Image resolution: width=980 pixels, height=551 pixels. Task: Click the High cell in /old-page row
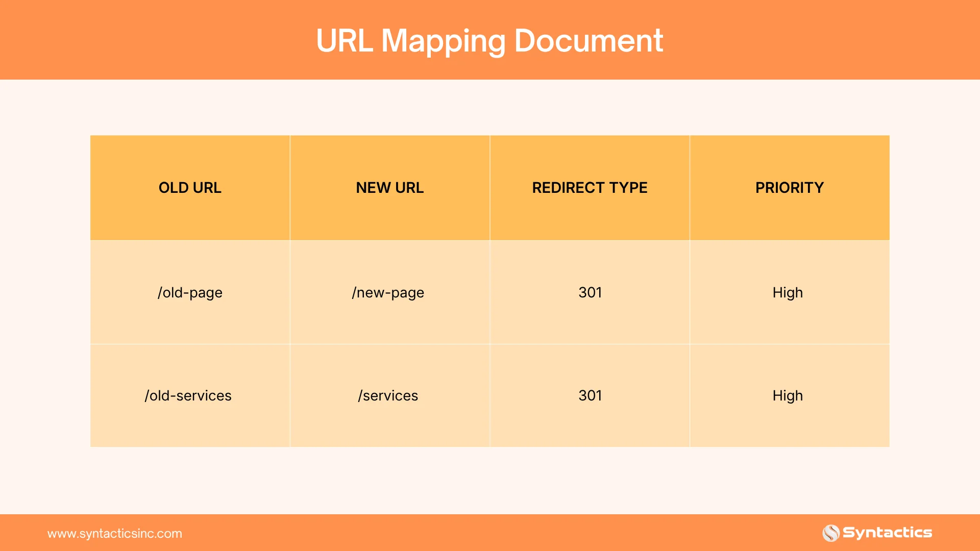click(x=790, y=292)
